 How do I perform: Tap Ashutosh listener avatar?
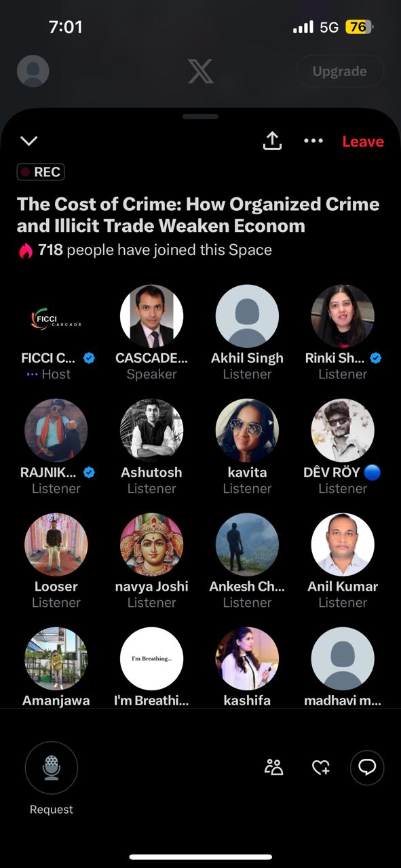point(152,431)
